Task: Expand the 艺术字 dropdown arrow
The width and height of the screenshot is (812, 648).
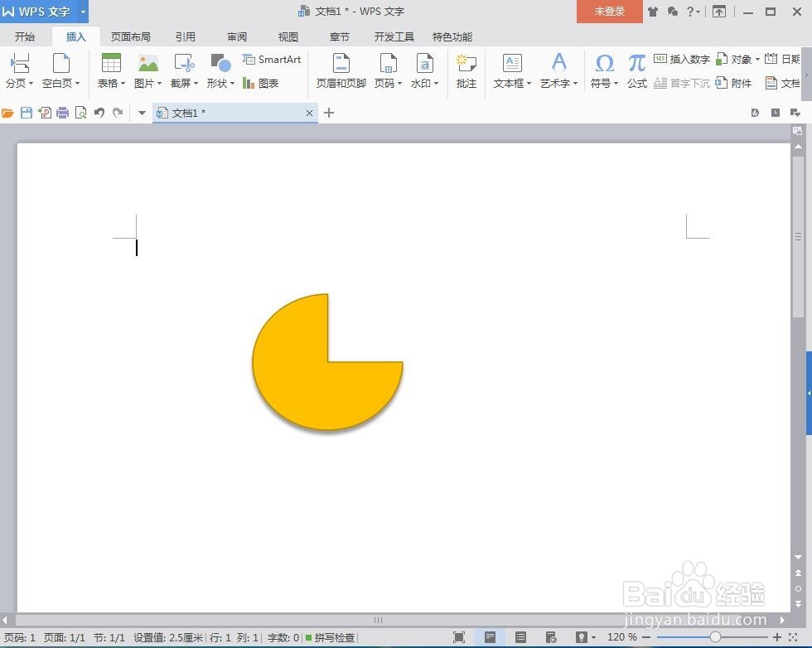Action: pyautogui.click(x=575, y=84)
